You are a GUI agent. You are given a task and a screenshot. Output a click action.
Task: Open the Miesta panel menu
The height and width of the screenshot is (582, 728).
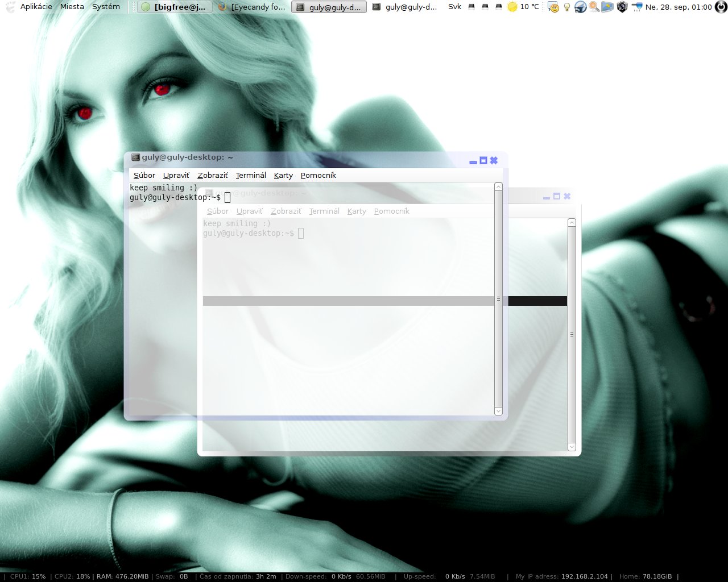coord(72,7)
